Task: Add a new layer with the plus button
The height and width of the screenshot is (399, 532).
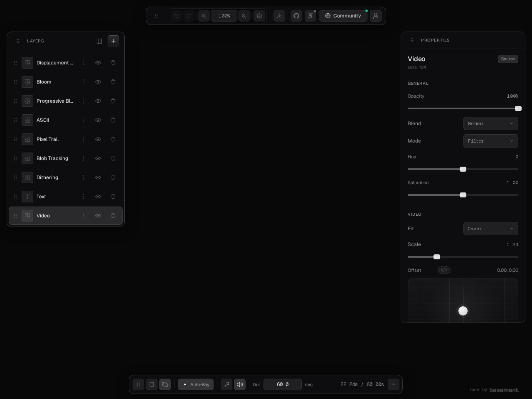Action: click(113, 41)
